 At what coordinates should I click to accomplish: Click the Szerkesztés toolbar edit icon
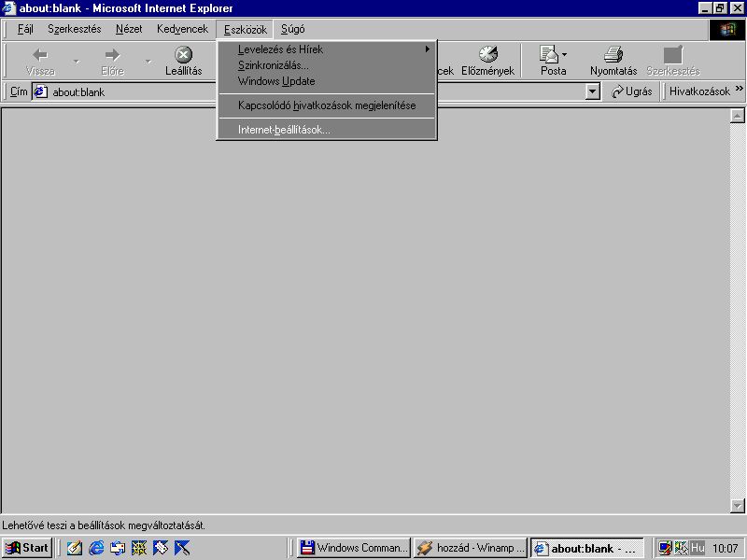click(673, 54)
